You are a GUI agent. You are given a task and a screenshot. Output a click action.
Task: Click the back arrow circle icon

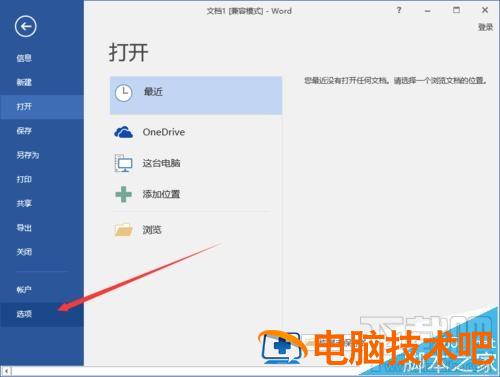point(26,26)
